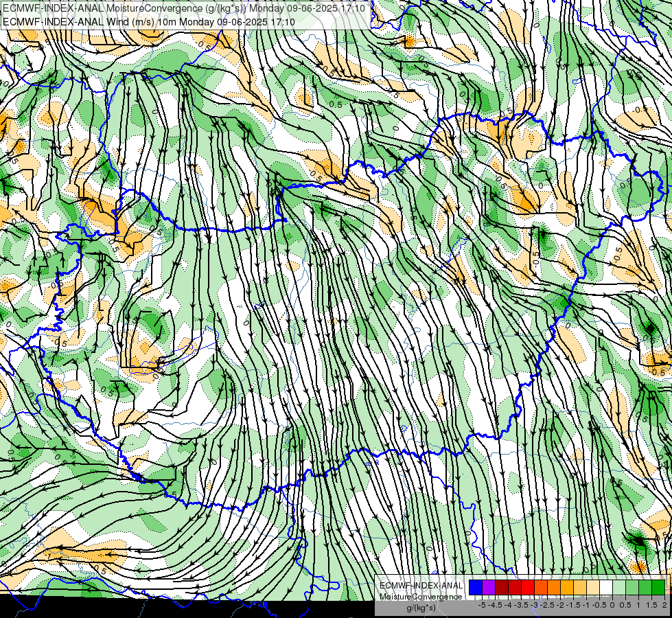Click the white legend swatch left of 0

pos(606,587)
